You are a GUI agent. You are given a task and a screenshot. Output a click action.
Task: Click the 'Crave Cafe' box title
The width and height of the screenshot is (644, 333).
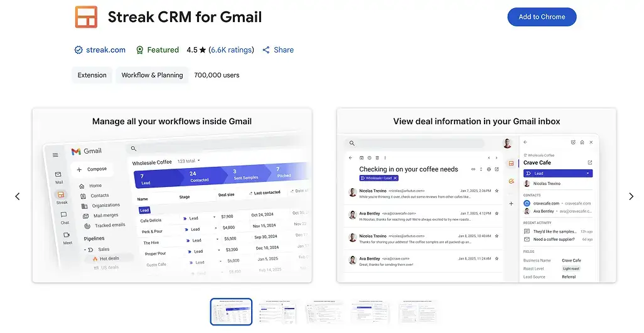[537, 163]
